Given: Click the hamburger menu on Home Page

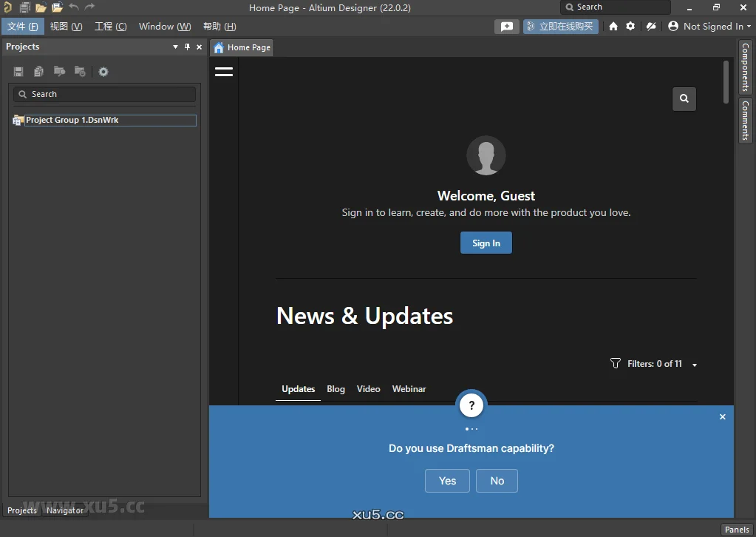Looking at the screenshot, I should tap(224, 72).
